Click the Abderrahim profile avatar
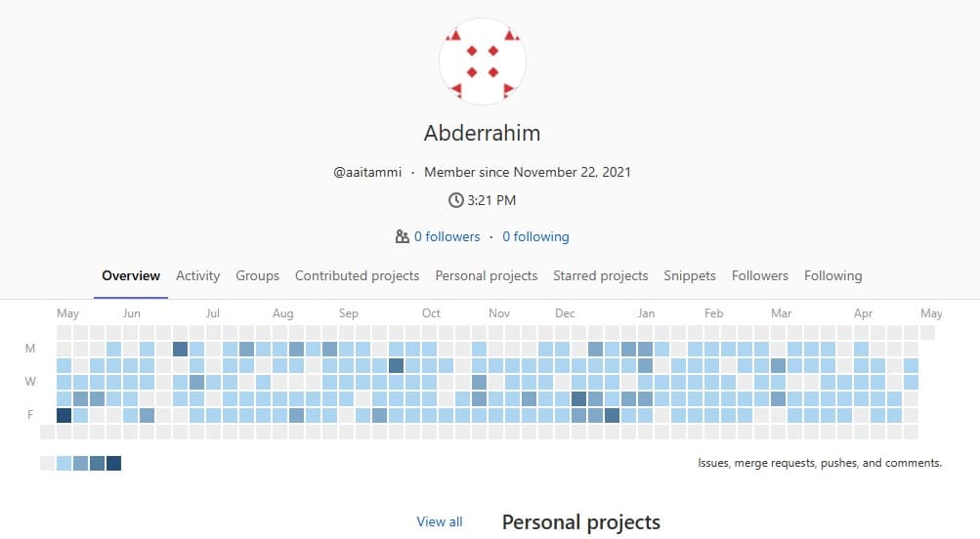The image size is (980, 539). click(483, 62)
